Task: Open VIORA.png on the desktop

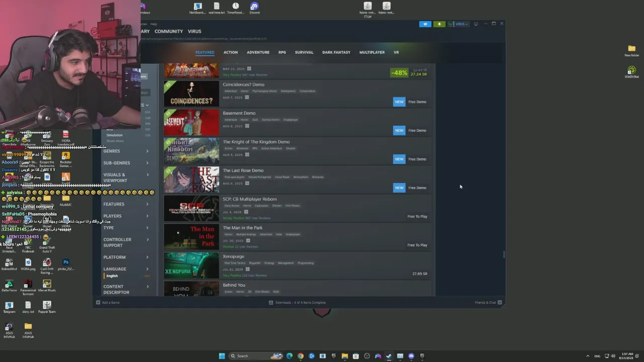Action: pos(28,264)
